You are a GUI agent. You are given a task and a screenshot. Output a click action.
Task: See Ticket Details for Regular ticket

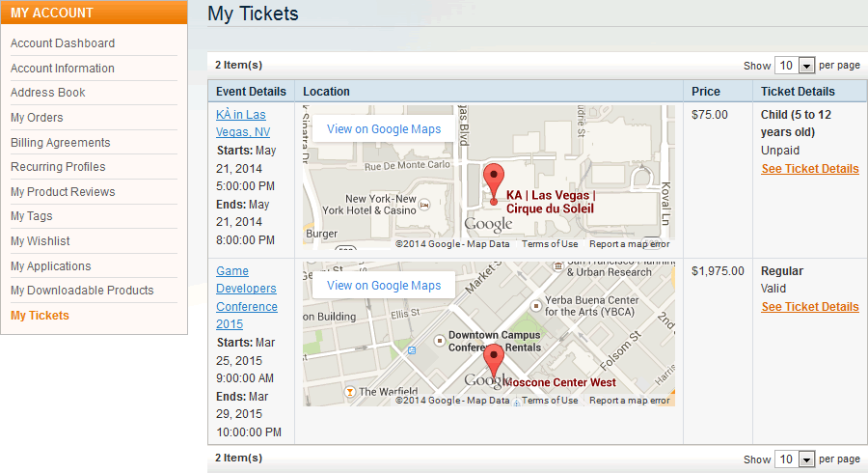[809, 307]
